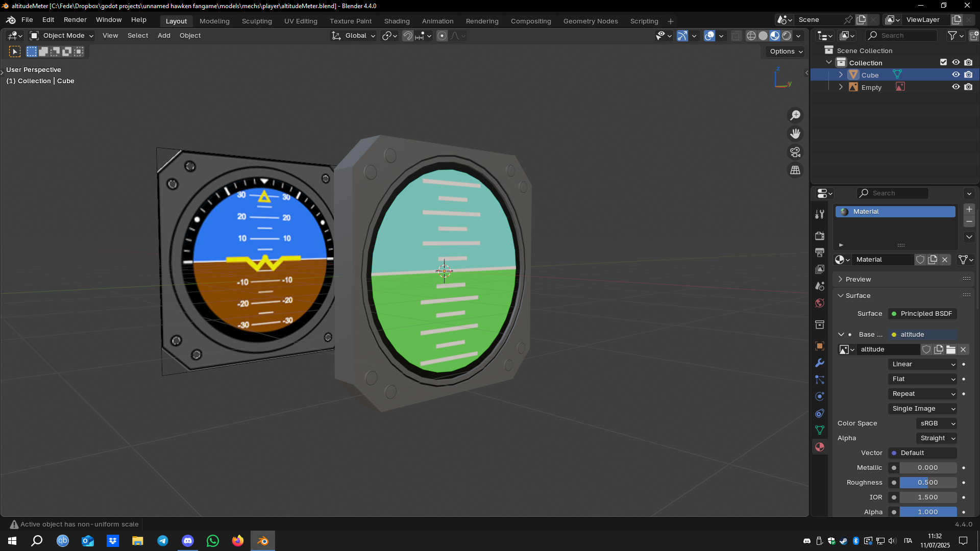Click Default vector input button
The width and height of the screenshot is (980, 551).
[923, 453]
